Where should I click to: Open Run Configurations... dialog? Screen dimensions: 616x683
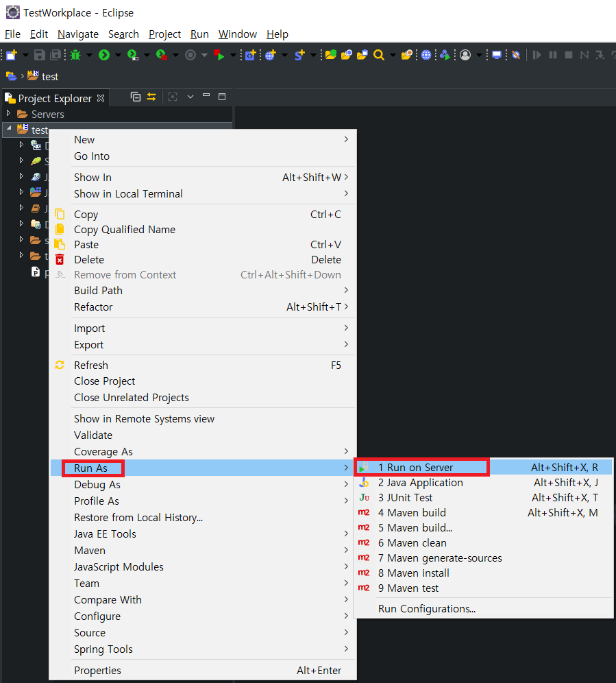tap(483, 608)
